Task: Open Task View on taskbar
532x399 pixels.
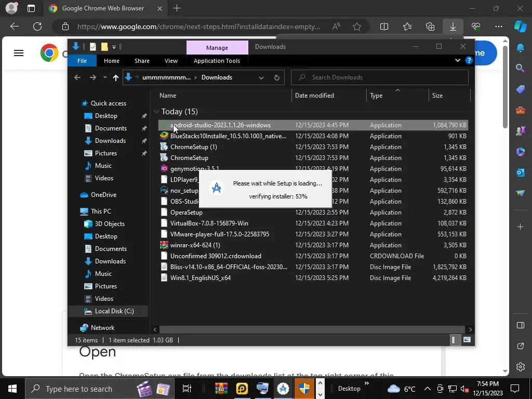Action: (x=187, y=389)
